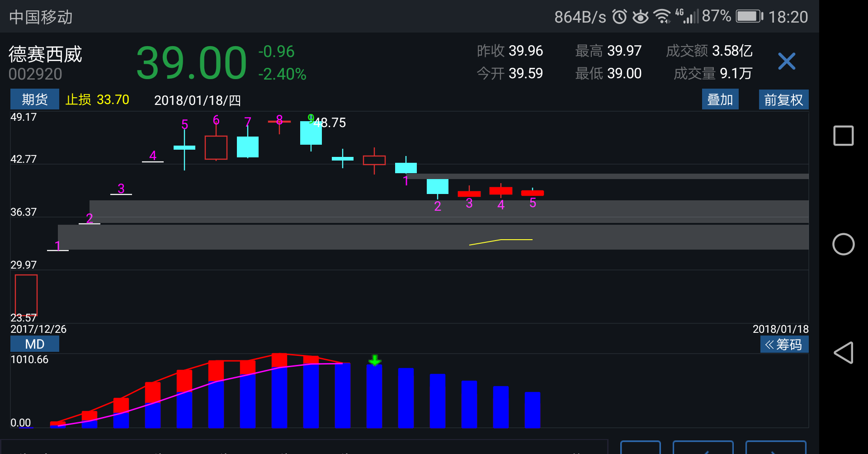Tap the start date 2017/12/26 label
This screenshot has height=454, width=868.
[x=38, y=329]
